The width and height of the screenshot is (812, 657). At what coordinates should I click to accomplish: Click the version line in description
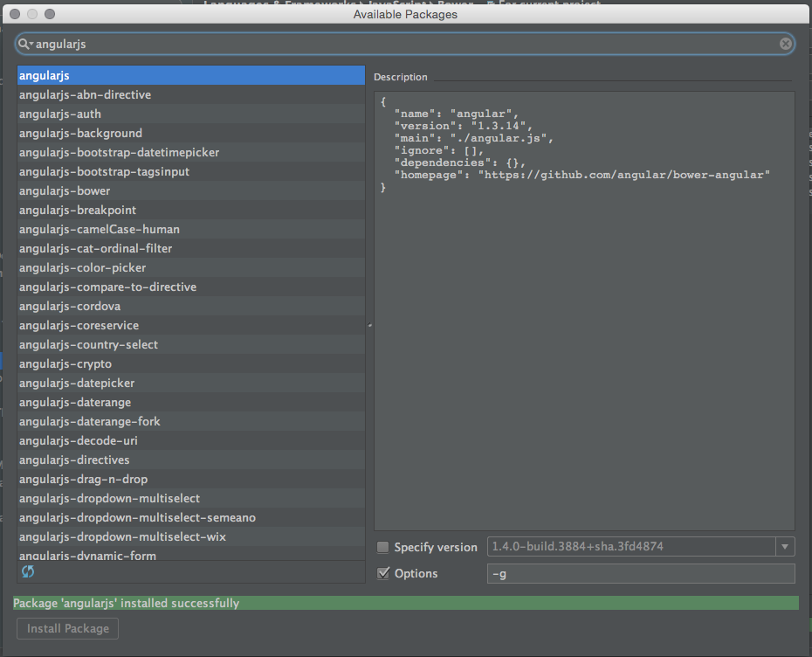click(463, 126)
